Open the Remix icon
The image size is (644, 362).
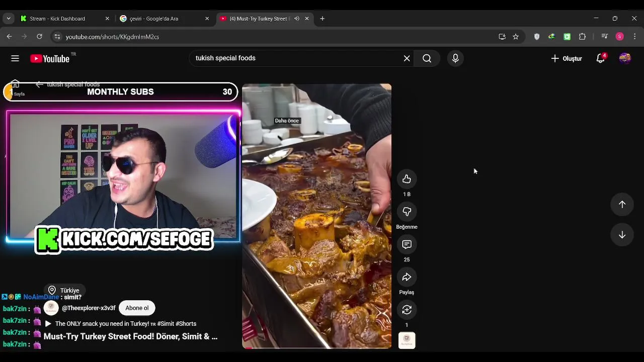pos(407,310)
